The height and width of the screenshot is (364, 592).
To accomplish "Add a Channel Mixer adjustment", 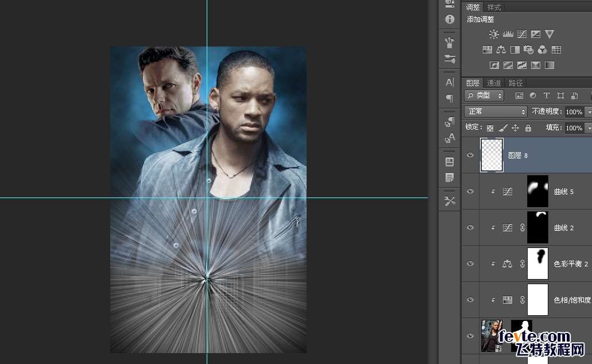I will [x=542, y=50].
